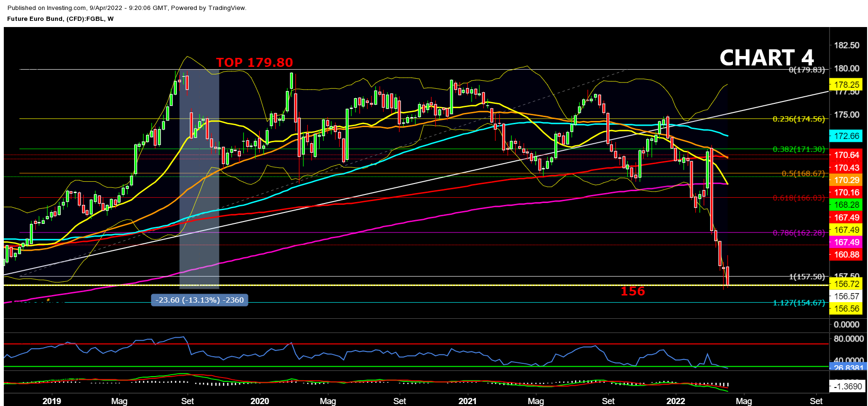The width and height of the screenshot is (868, 406).
Task: Select Fibonacci label '0(179.83)'
Action: (x=807, y=70)
